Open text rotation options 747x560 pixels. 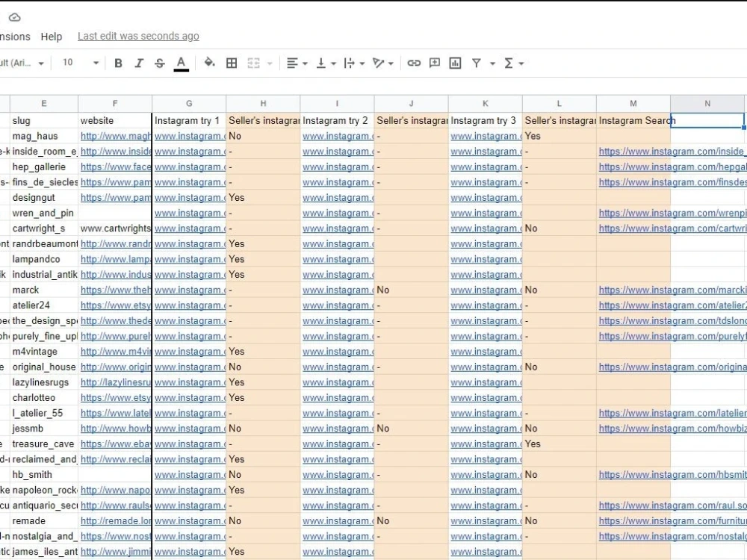(x=379, y=63)
